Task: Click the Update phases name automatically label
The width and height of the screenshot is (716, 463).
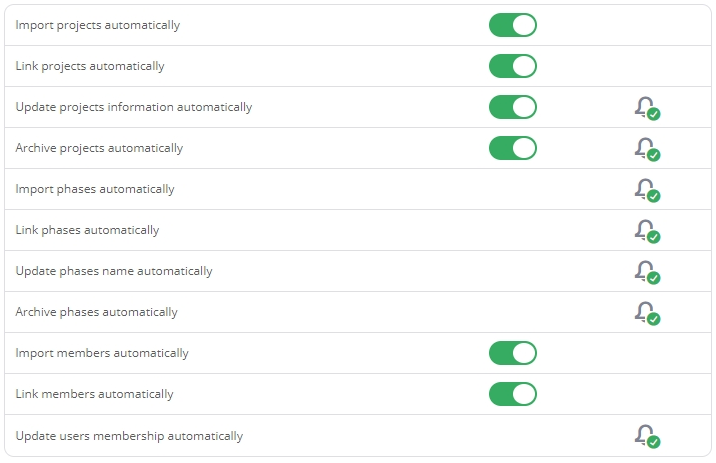Action: tap(114, 271)
